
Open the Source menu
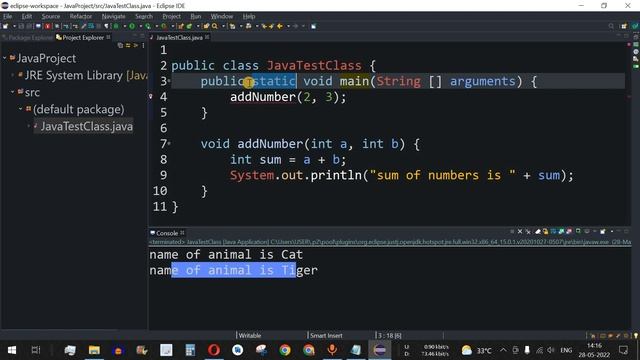pyautogui.click(x=51, y=16)
